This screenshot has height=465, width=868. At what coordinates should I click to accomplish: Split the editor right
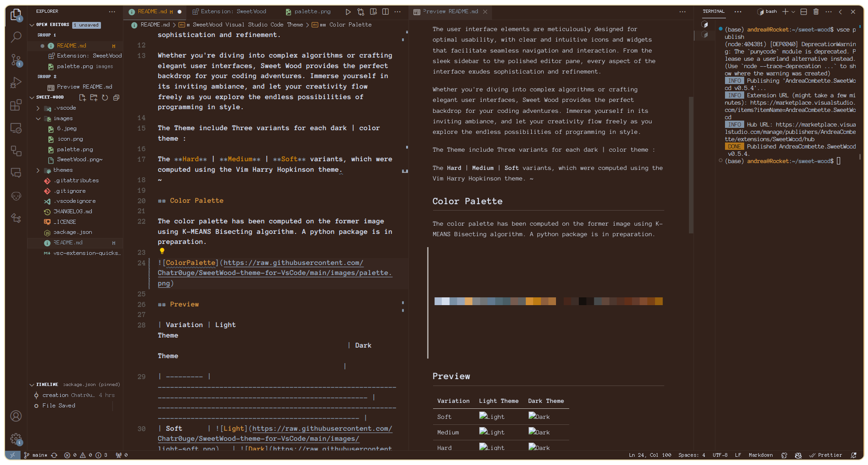coord(386,12)
